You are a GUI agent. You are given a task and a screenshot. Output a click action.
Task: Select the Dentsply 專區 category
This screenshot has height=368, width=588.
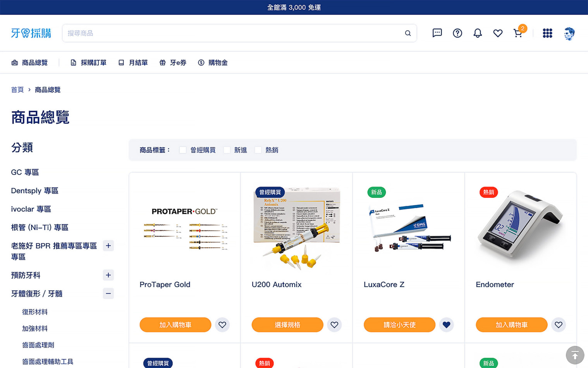coord(34,191)
